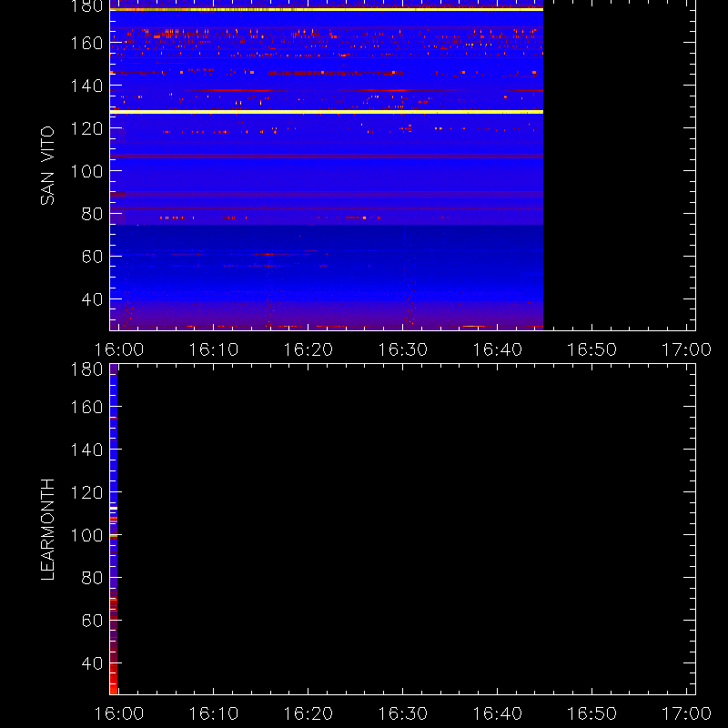Image resolution: width=728 pixels, height=728 pixels.
Task: Select the 120 tick label on San Vito axis
Action: click(86, 128)
